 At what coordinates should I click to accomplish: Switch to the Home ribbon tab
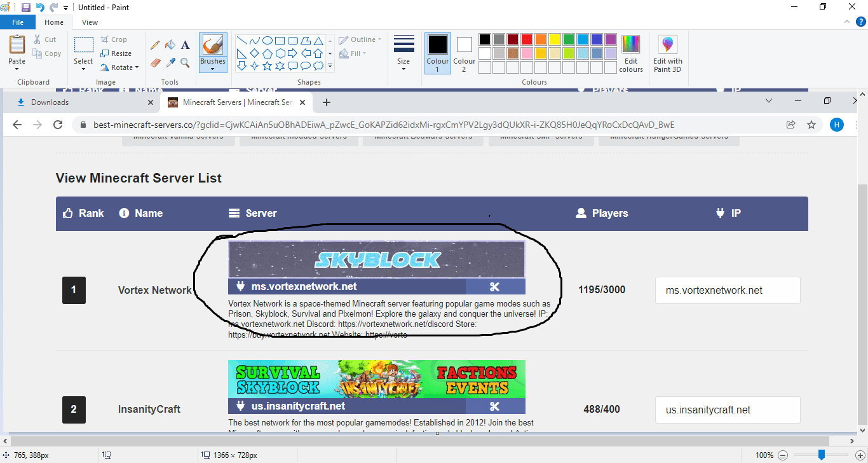coord(54,22)
